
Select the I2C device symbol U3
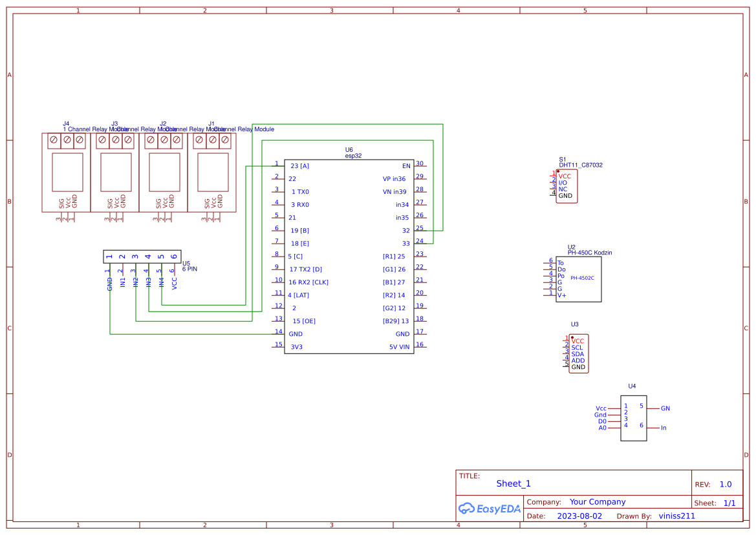578,353
